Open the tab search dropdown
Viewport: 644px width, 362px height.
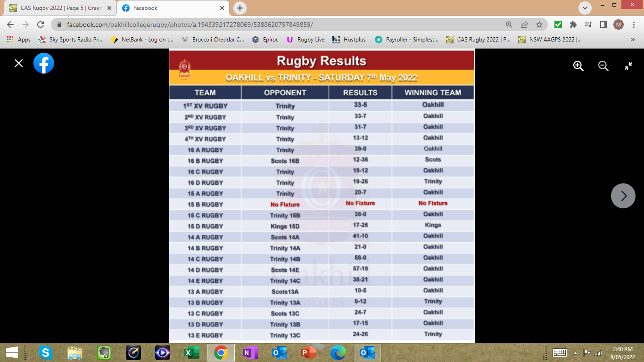585,8
